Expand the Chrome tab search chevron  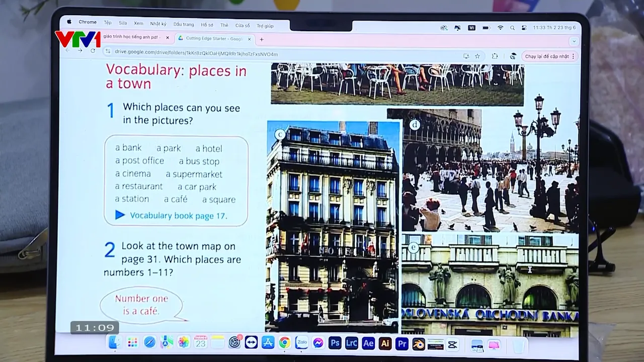574,41
